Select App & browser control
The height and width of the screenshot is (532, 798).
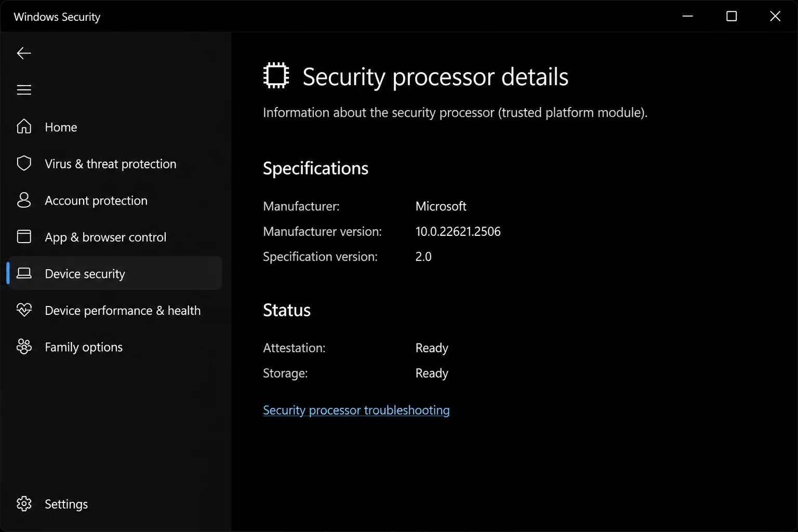tap(105, 237)
